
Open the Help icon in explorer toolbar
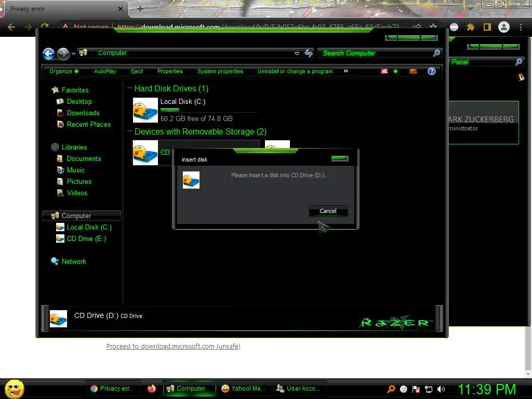[432, 71]
